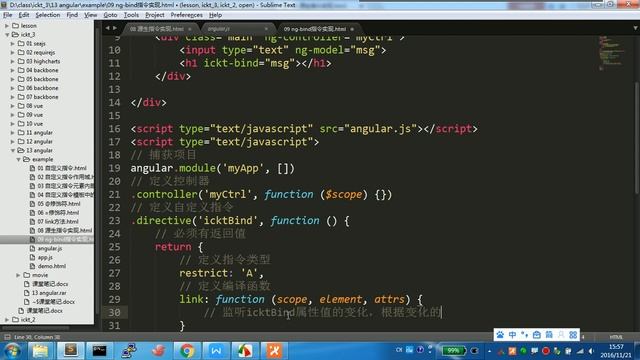Toggle the IME Chinese mode button

click(512, 335)
